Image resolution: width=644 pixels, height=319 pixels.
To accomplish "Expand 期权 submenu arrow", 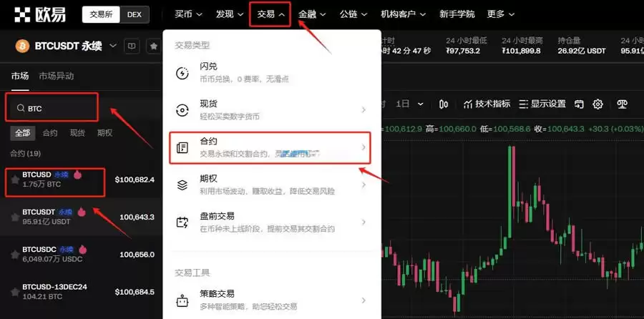I will [364, 185].
